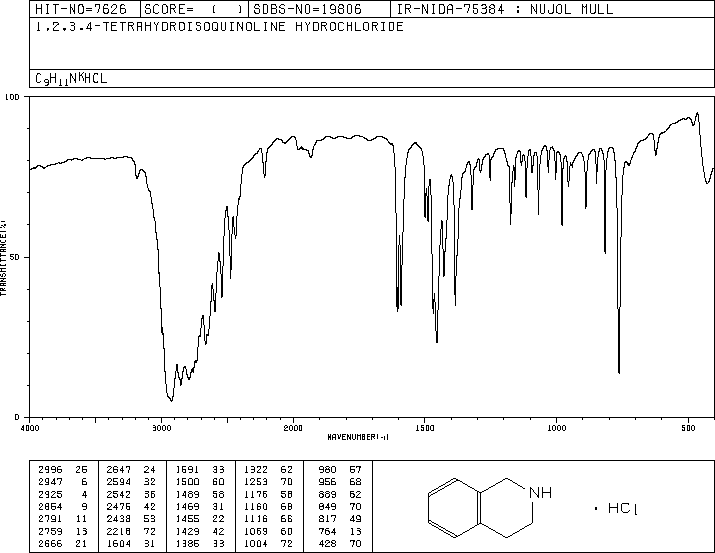Pick the 1455 peak row
This screenshot has width=715, height=553.
pos(200,519)
